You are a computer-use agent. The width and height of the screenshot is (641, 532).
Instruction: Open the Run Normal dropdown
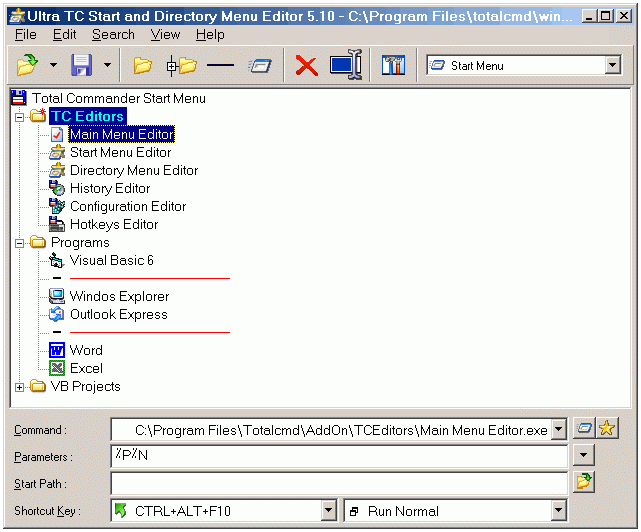558,510
